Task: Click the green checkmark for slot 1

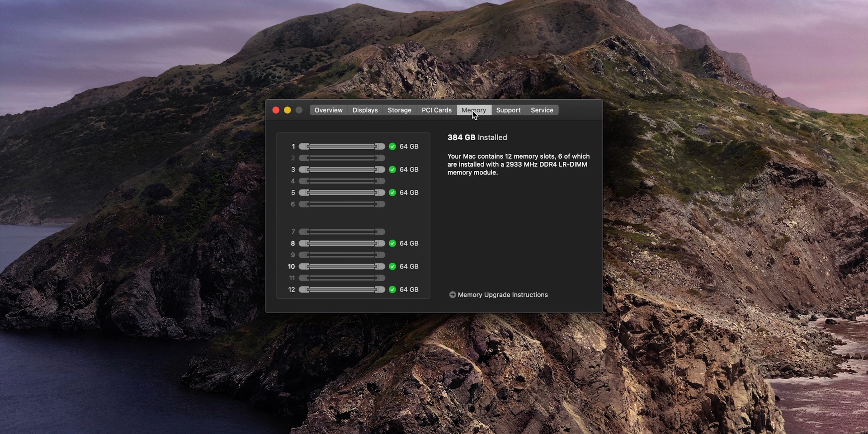Action: click(392, 146)
